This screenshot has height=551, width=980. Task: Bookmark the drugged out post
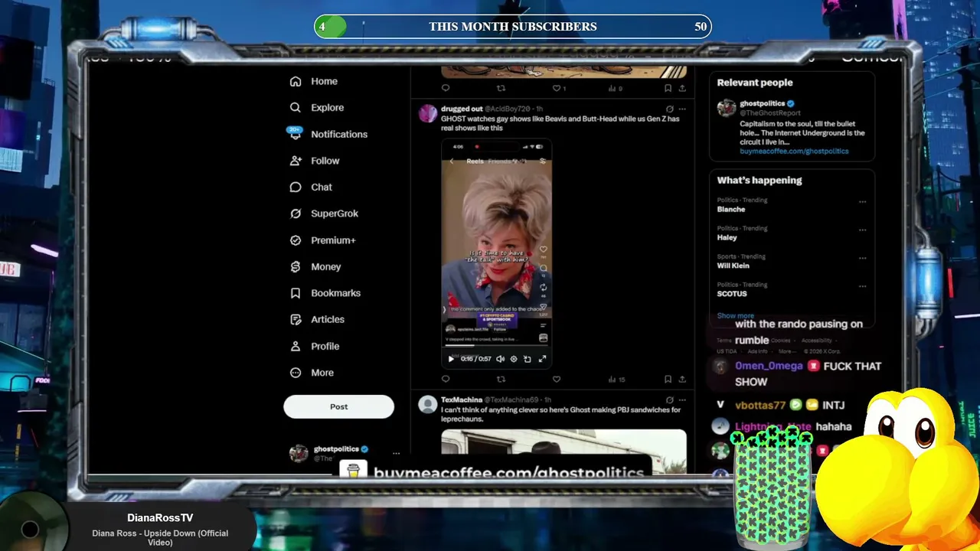point(668,379)
